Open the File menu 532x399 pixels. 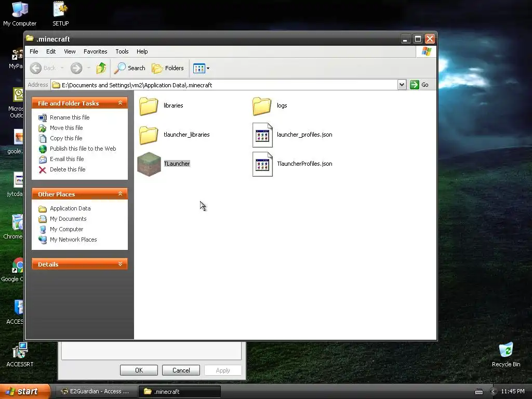click(34, 51)
